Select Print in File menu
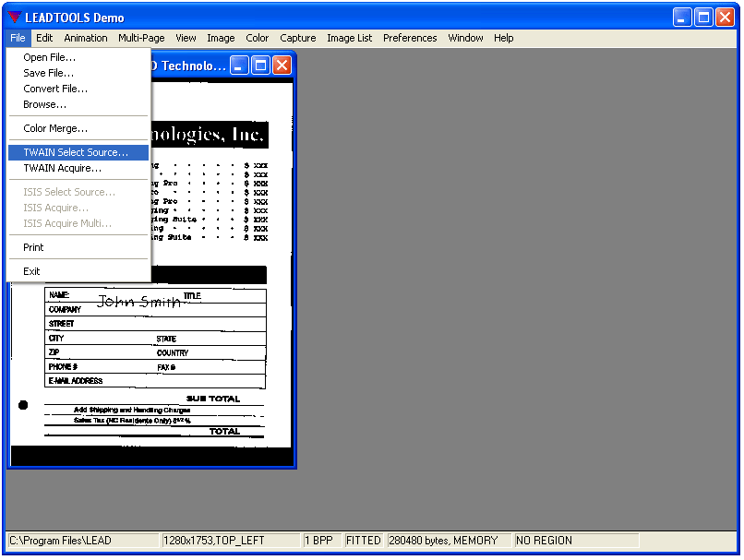 point(78,247)
